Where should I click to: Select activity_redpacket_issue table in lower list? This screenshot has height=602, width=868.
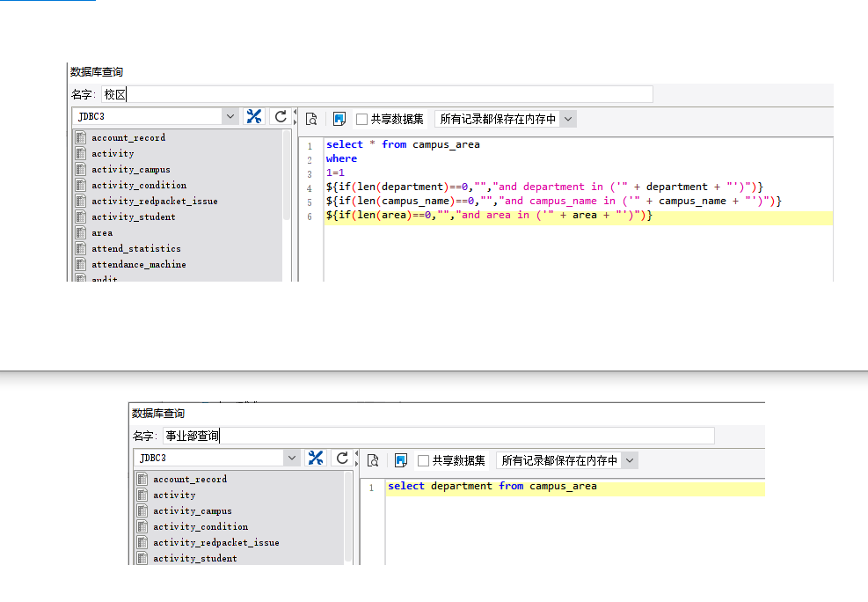(x=215, y=543)
